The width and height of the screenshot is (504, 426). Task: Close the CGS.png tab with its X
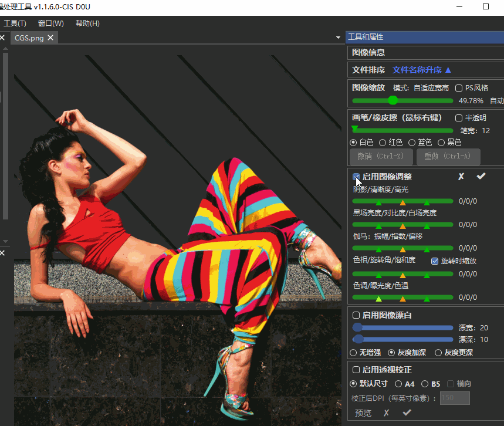50,38
